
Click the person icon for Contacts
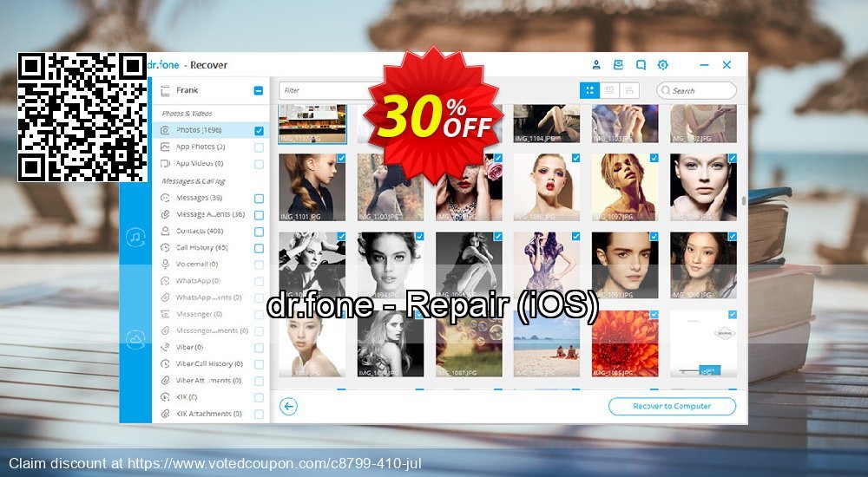(165, 231)
